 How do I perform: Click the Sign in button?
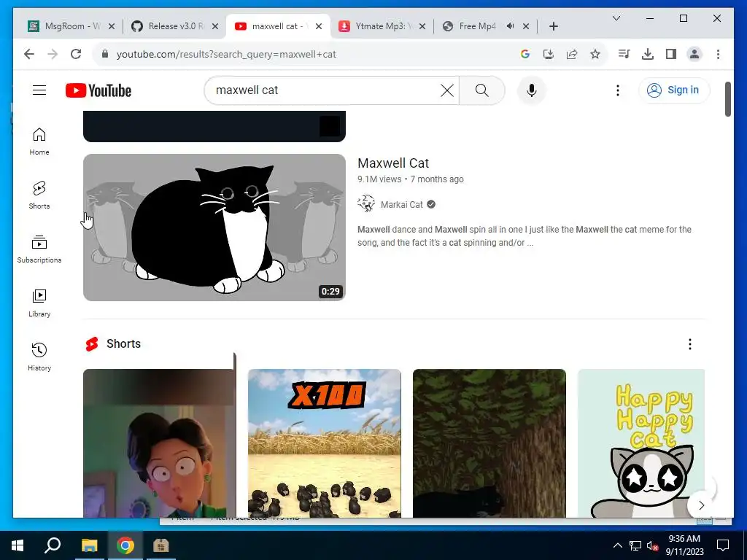[674, 90]
